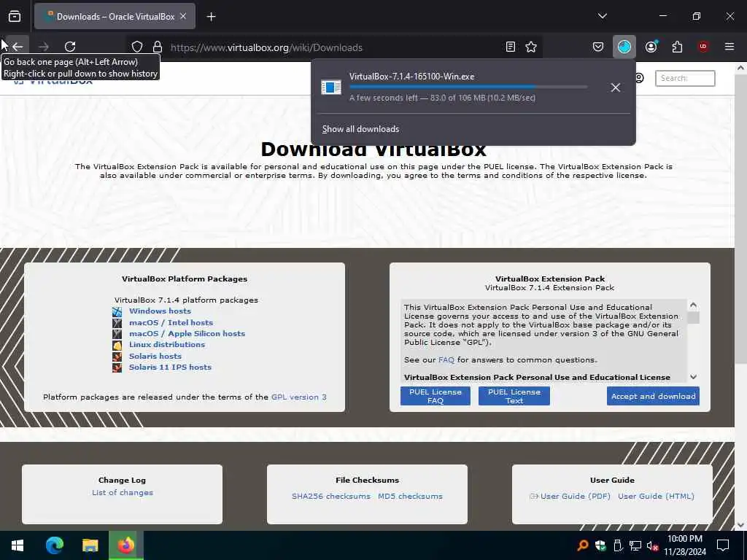
Task: Click PUEL License FAQ button
Action: tap(435, 396)
